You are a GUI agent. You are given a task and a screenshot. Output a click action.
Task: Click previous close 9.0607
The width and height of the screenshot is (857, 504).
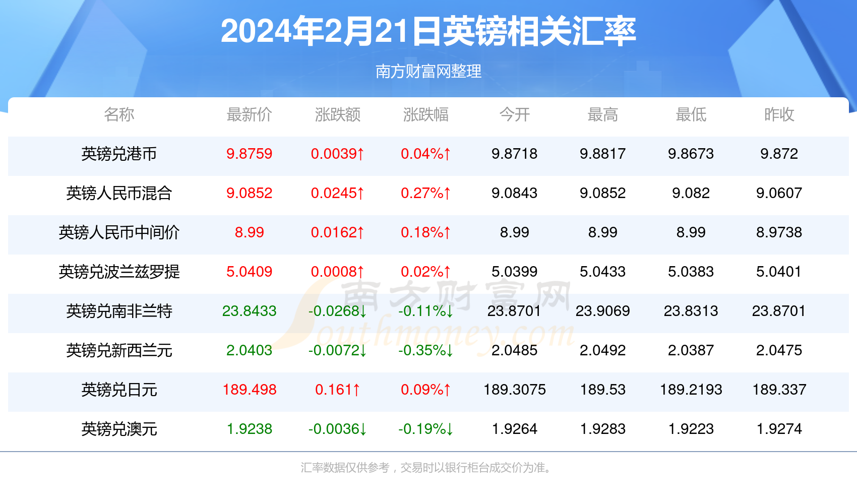[779, 193]
